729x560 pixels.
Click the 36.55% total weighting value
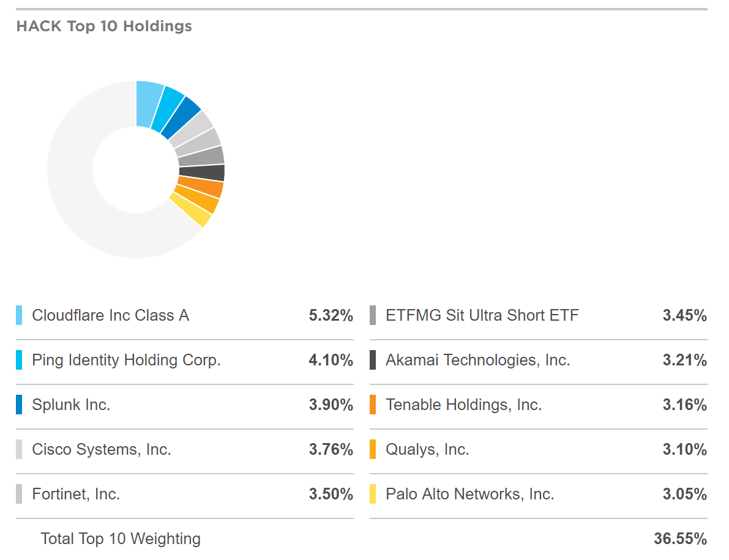pos(681,538)
